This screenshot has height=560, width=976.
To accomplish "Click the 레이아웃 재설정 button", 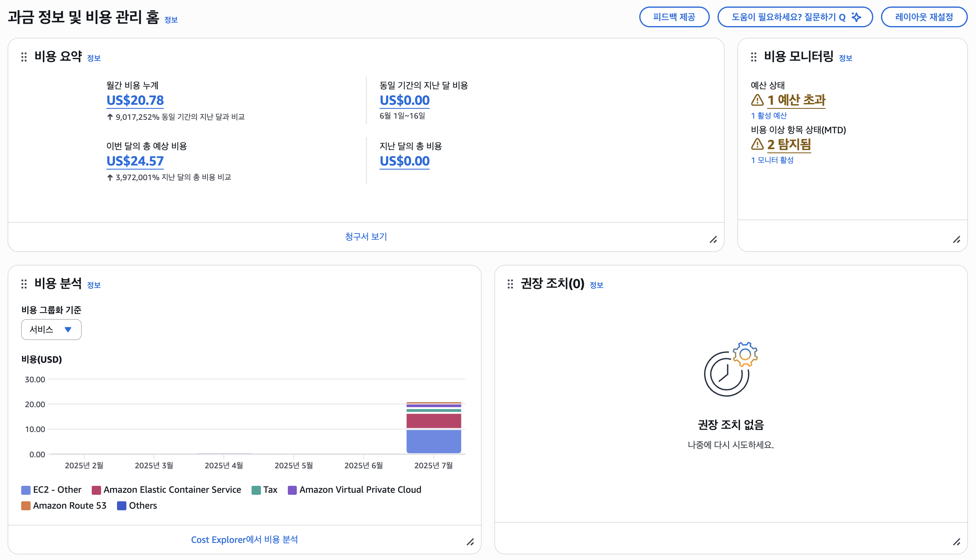I will tap(924, 17).
